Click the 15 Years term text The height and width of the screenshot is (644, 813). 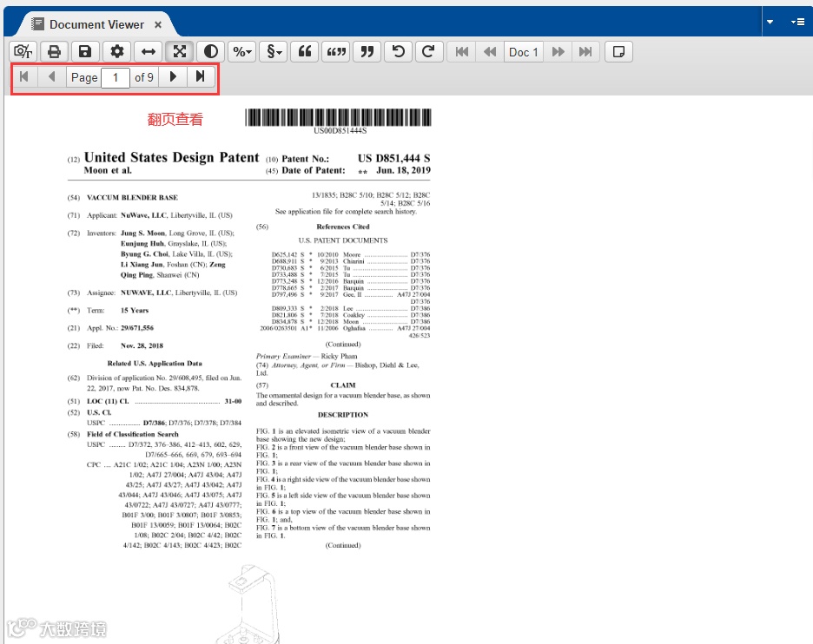click(x=135, y=311)
